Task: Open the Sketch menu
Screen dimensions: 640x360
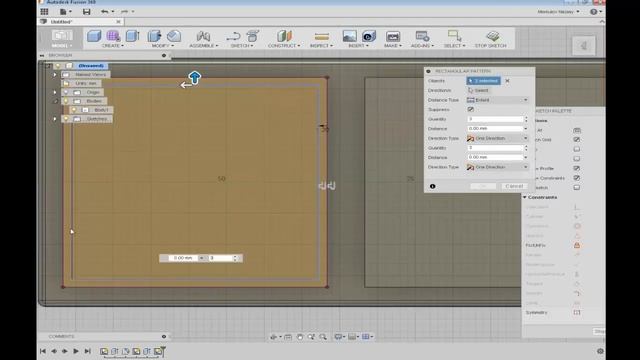Action: point(242,46)
